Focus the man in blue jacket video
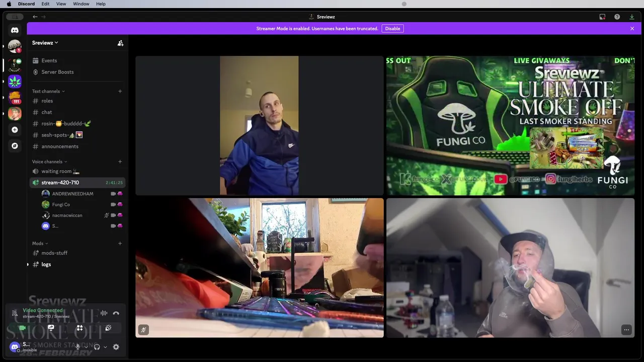Viewport: 644px width, 362px height. click(x=259, y=126)
